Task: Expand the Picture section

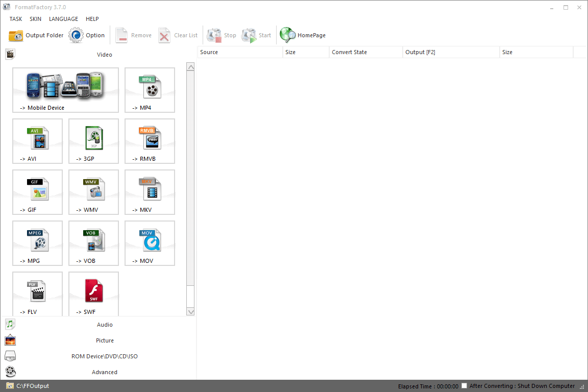Action: coord(105,340)
